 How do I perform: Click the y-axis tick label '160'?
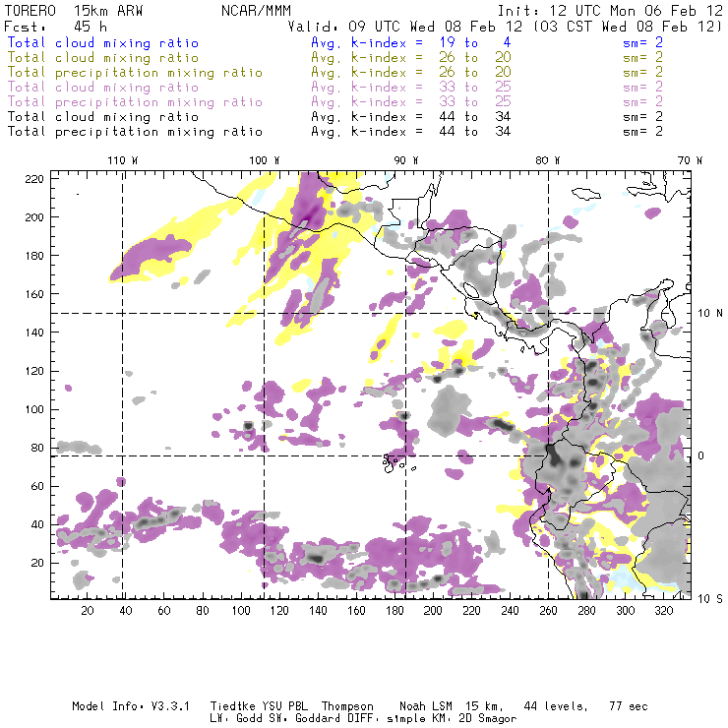tap(34, 294)
